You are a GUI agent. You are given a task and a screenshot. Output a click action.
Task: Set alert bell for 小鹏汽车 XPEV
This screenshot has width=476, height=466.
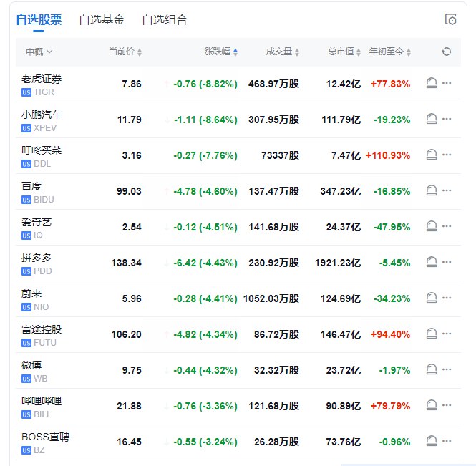point(432,119)
